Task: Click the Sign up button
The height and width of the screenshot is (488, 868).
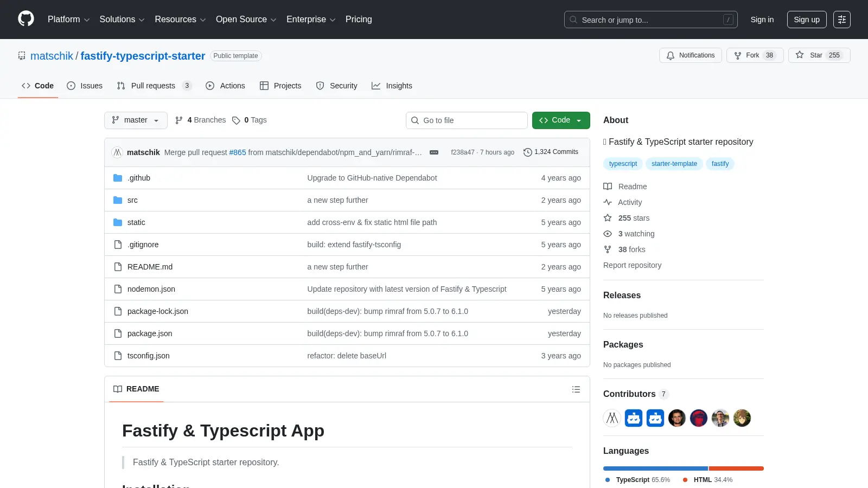Action: (x=807, y=20)
